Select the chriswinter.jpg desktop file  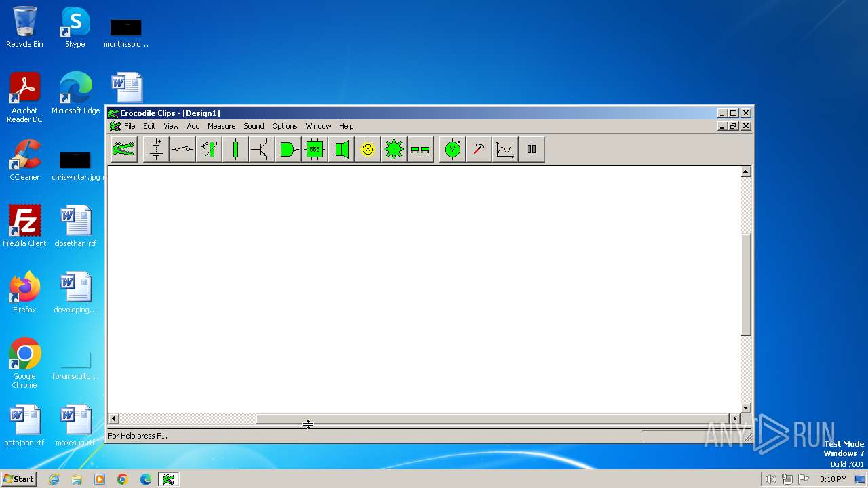point(75,165)
